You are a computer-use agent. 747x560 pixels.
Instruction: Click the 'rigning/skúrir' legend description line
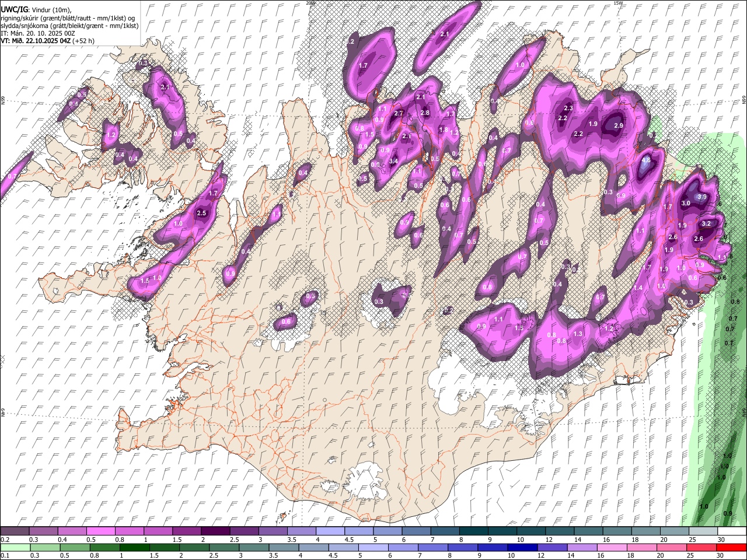[x=68, y=17]
